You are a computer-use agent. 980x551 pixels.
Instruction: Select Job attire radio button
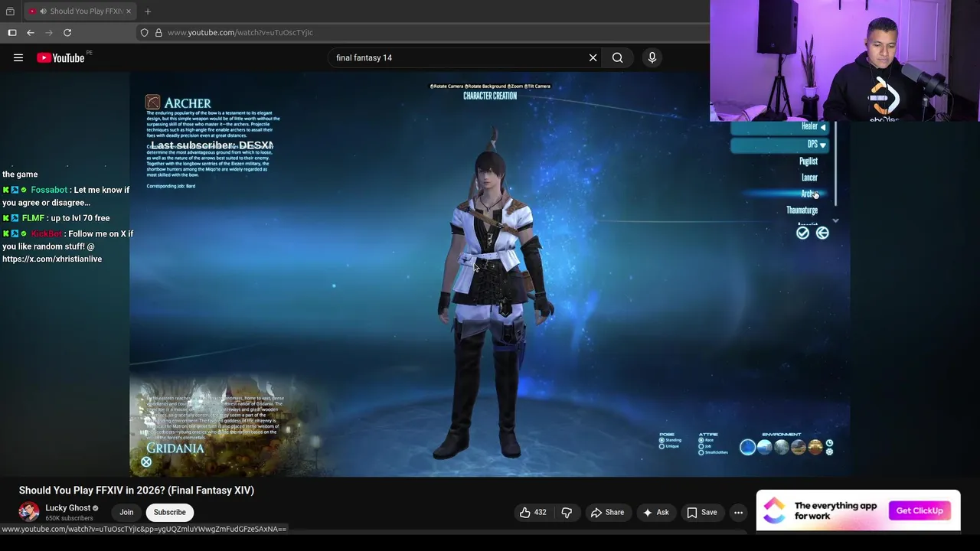(x=701, y=446)
